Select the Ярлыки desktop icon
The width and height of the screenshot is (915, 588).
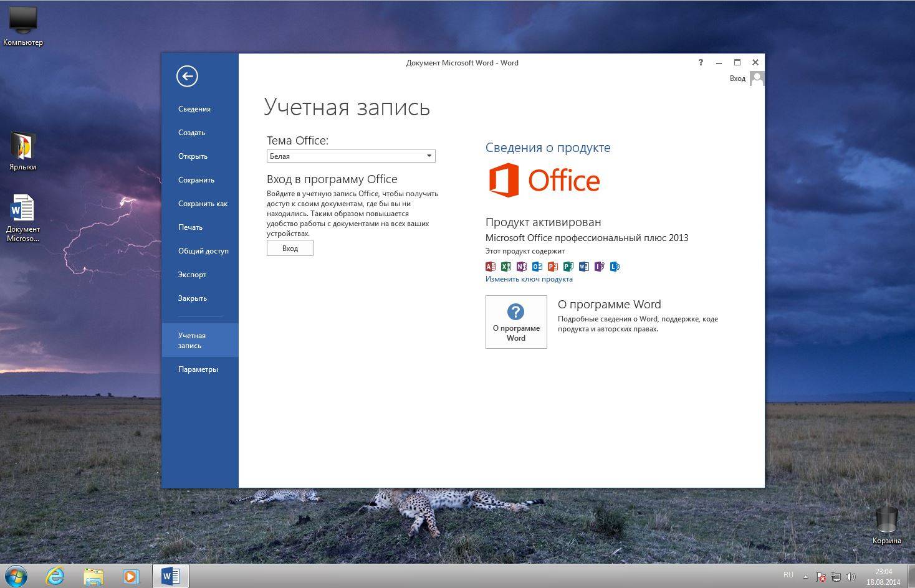tap(23, 151)
